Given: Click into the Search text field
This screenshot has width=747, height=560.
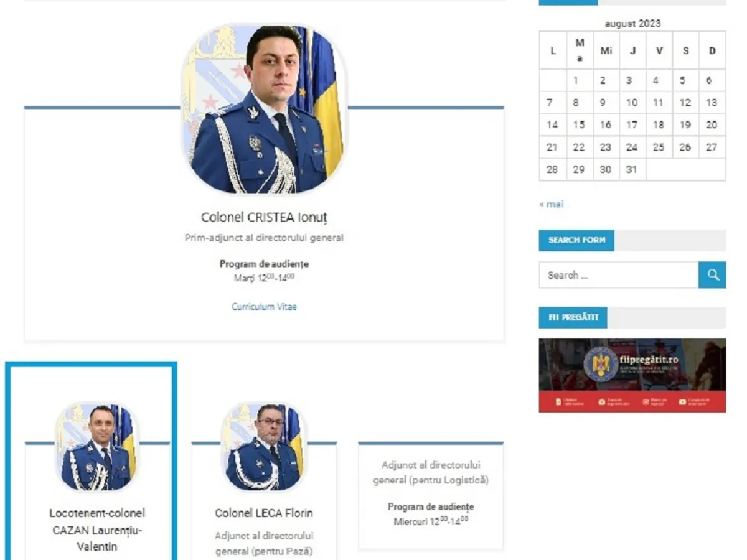Looking at the screenshot, I should click(x=618, y=275).
